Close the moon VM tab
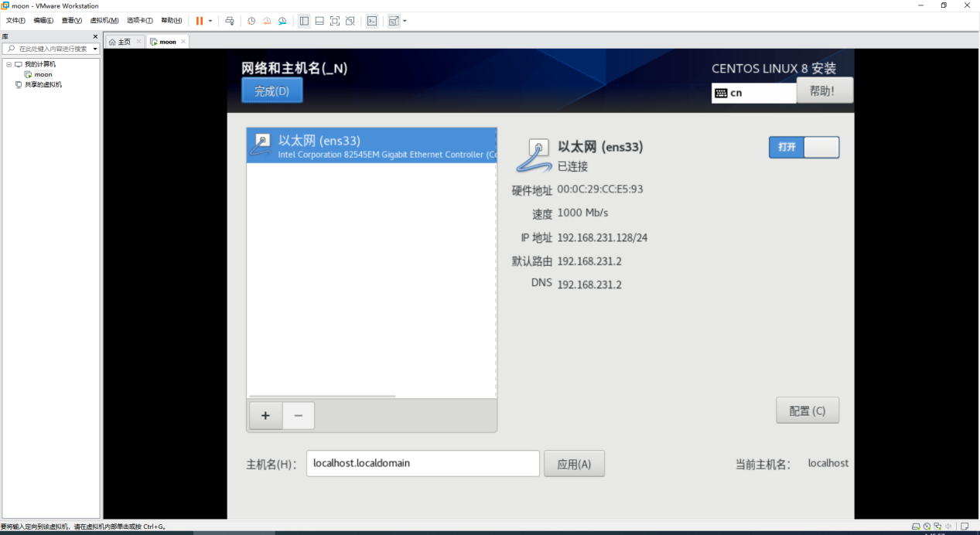This screenshot has width=980, height=535. (183, 42)
